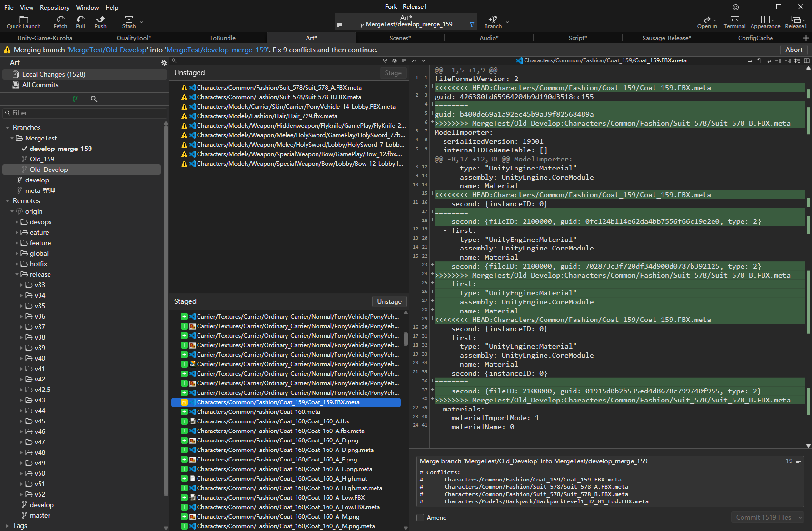Click the Unstage button
The width and height of the screenshot is (812, 531).
pos(389,301)
